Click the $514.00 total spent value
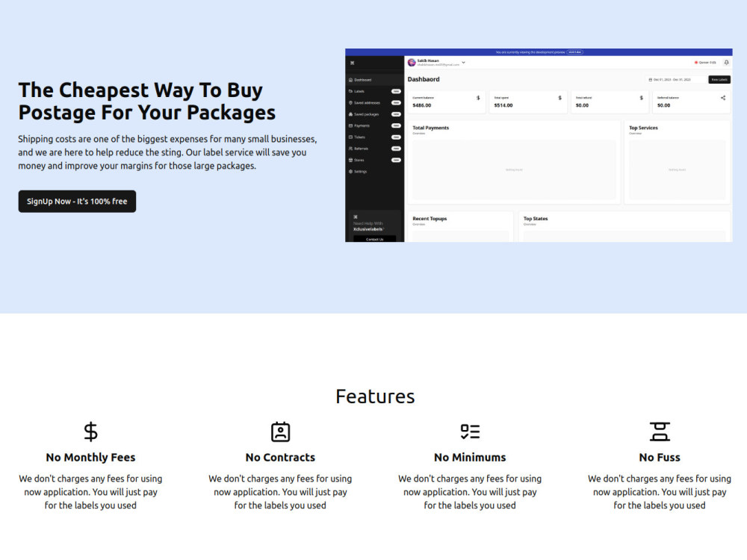 [503, 105]
